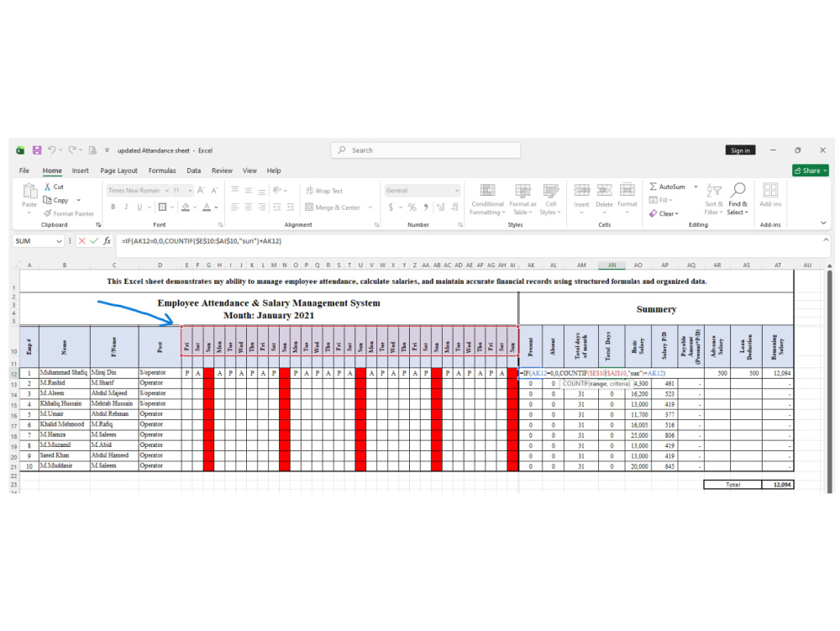Toggle Align Left
Viewport: 840px width, 631px height.
pos(235,207)
